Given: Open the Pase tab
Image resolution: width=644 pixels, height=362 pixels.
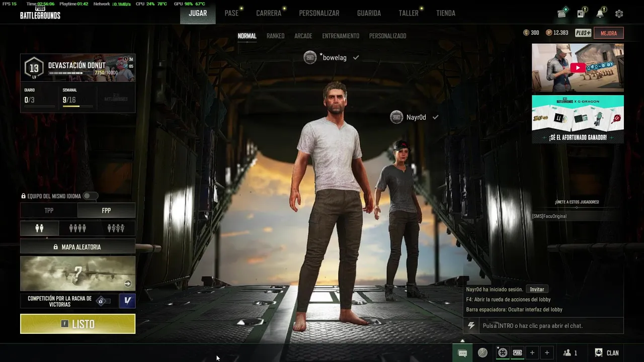Looking at the screenshot, I should coord(231,13).
